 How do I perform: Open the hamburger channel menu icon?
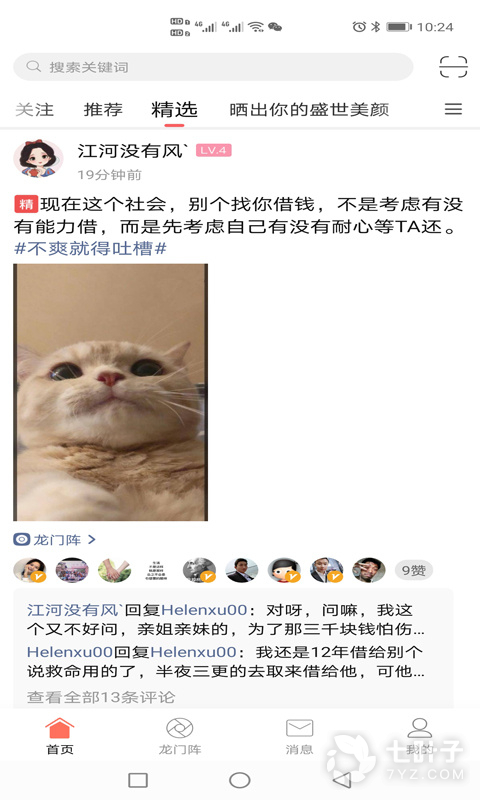453,109
